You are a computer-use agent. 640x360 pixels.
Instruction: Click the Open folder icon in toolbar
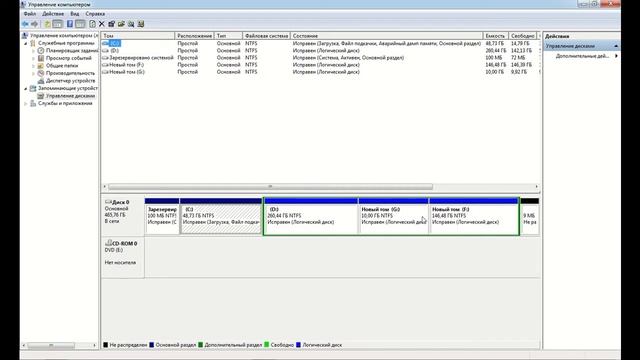coord(121,24)
